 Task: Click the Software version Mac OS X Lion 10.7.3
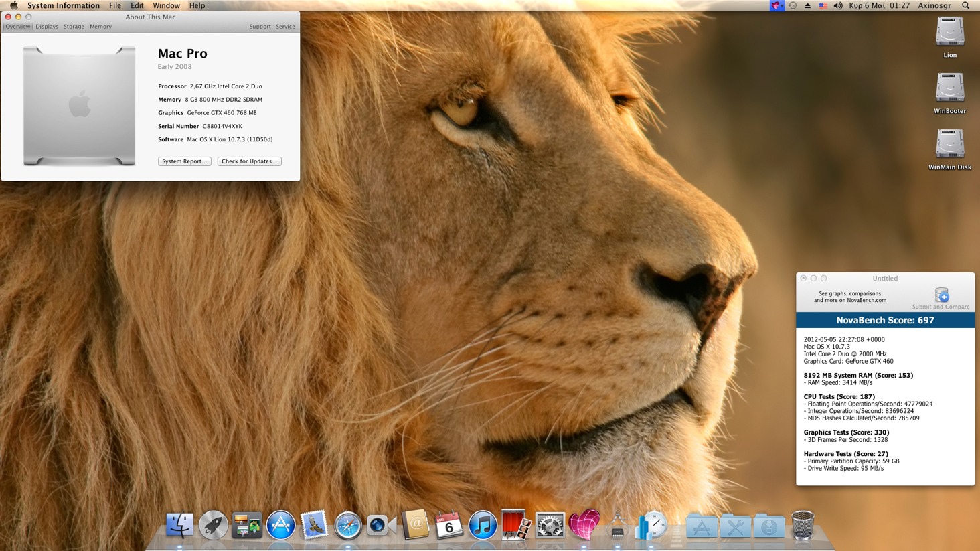click(x=216, y=139)
